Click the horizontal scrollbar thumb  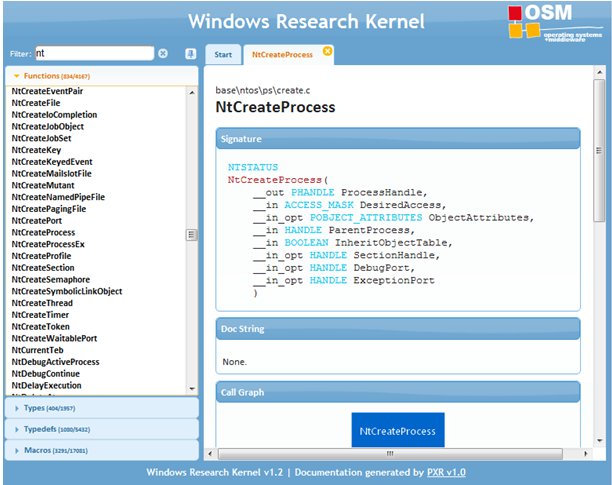pyautogui.click(x=390, y=453)
